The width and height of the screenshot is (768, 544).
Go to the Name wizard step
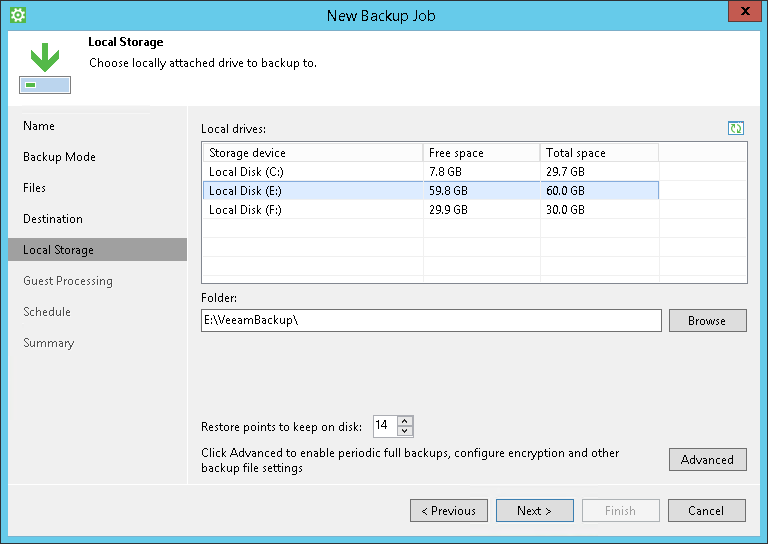(39, 126)
